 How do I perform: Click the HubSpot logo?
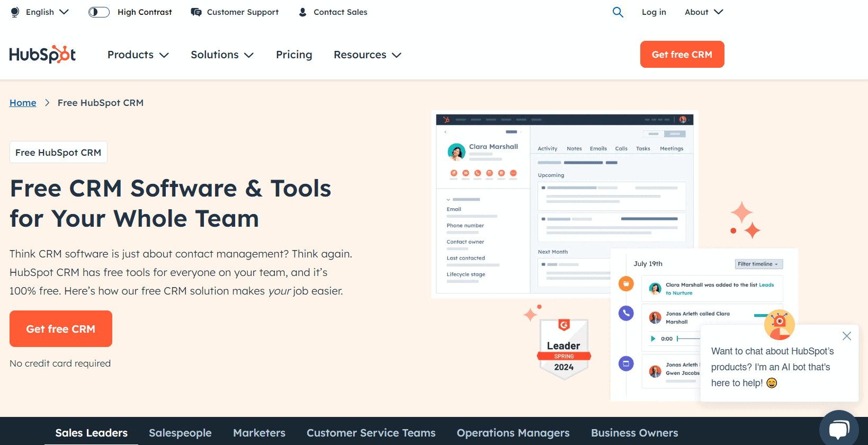coord(42,55)
